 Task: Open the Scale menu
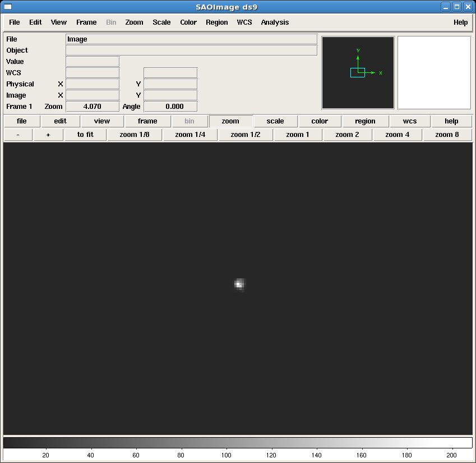(161, 22)
